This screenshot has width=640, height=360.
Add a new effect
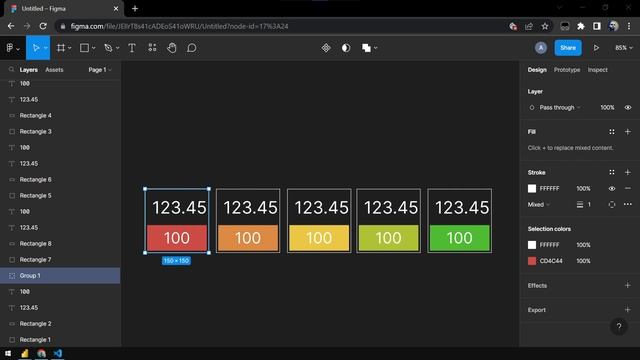point(628,285)
